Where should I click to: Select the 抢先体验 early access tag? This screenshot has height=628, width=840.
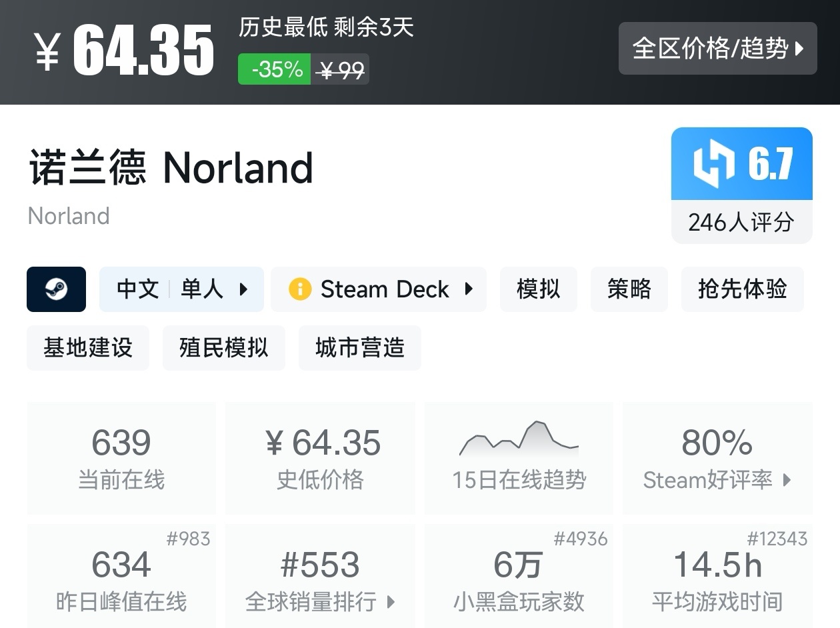[x=742, y=289]
